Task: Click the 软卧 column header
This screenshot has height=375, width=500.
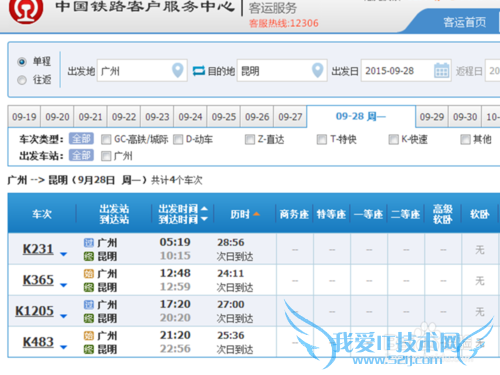Action: (x=480, y=214)
